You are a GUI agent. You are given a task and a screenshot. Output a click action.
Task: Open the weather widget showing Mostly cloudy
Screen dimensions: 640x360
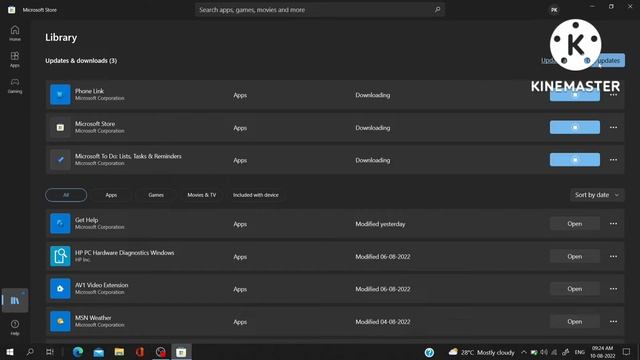[481, 352]
